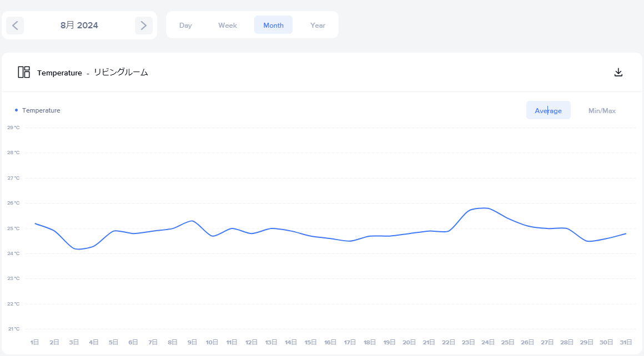This screenshot has height=356, width=644.
Task: Click the 3日 label on the x-axis
Action: click(x=74, y=343)
